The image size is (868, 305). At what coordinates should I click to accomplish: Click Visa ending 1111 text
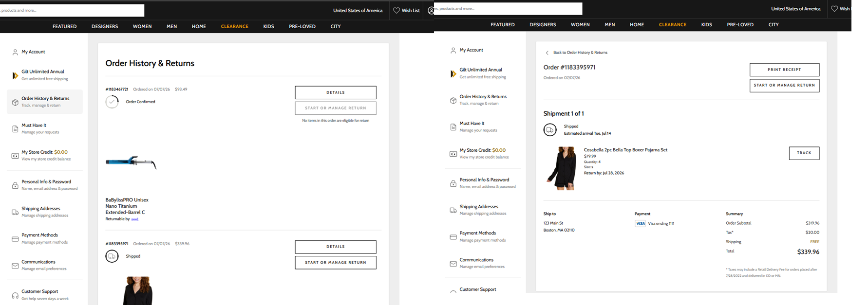pyautogui.click(x=661, y=224)
